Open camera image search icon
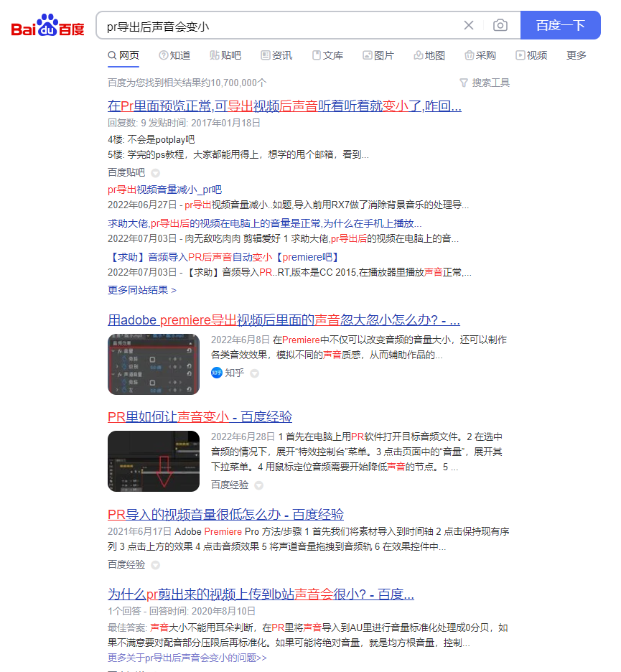The height and width of the screenshot is (672, 621). click(x=500, y=25)
